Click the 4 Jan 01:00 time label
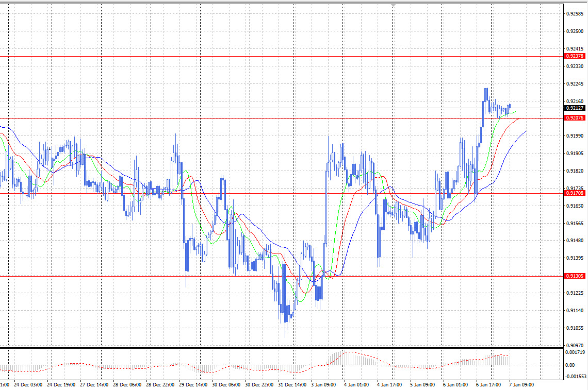Image resolution: width=588 pixels, height=390 pixels. point(356,385)
